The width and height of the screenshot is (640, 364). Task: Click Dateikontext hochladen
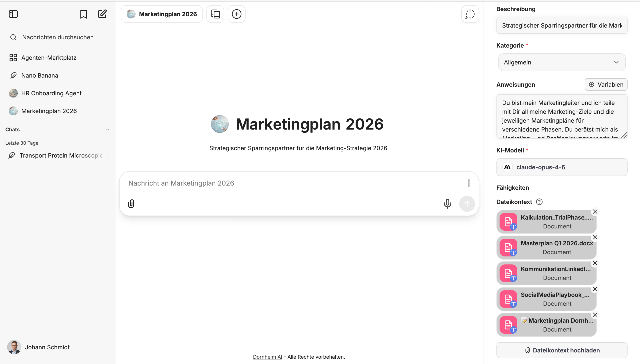(x=562, y=350)
